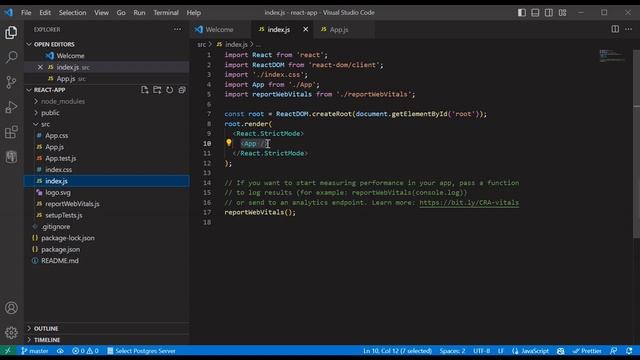The width and height of the screenshot is (640, 360).
Task: Open the Run and Debug view
Action: 11,107
